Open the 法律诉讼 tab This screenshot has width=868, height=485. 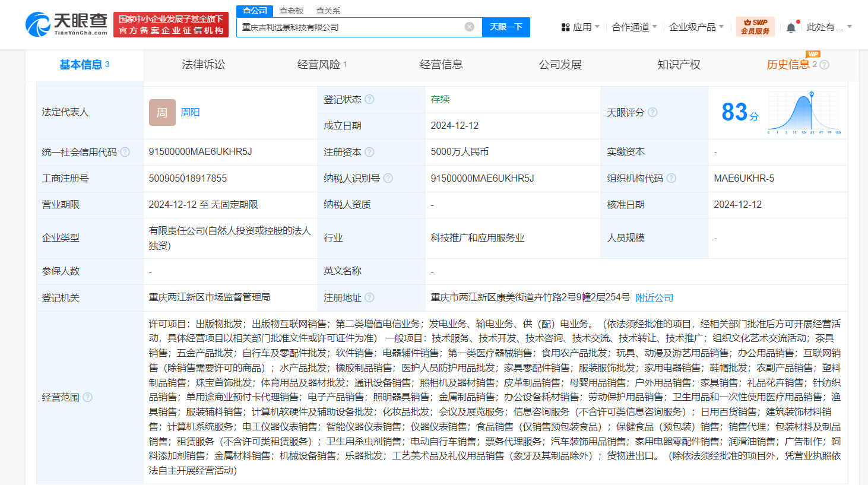[202, 65]
